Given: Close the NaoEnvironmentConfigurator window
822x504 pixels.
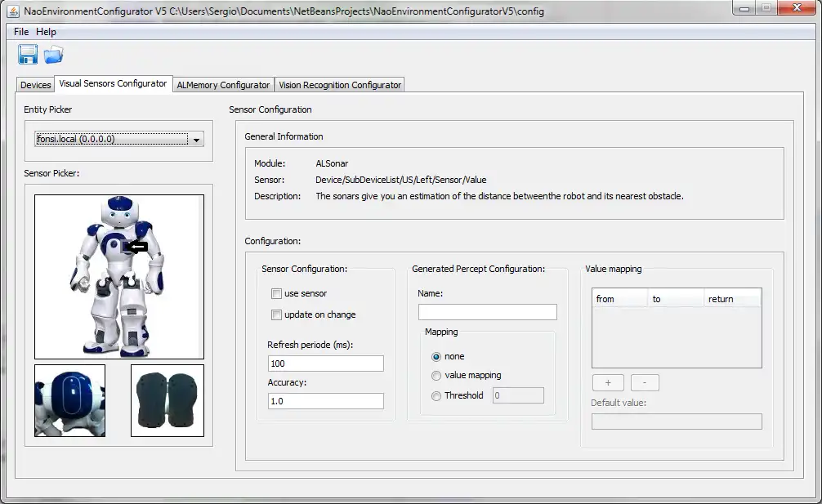Looking at the screenshot, I should [x=797, y=8].
